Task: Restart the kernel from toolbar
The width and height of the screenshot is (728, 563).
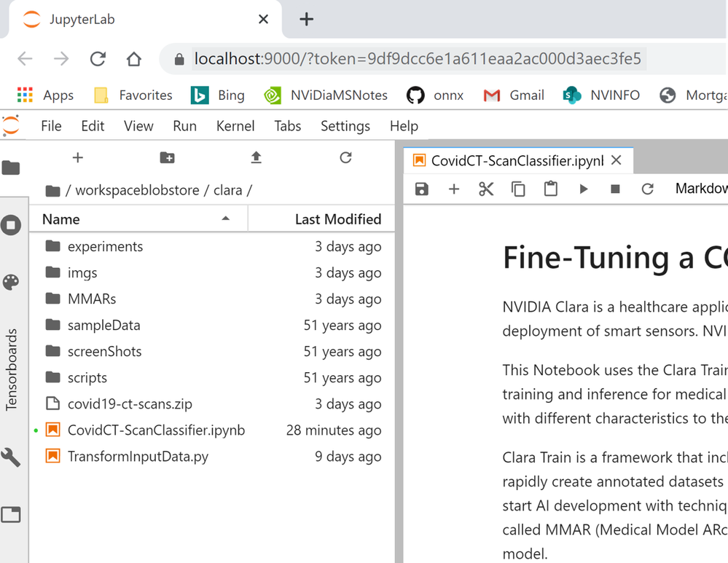Action: click(648, 189)
